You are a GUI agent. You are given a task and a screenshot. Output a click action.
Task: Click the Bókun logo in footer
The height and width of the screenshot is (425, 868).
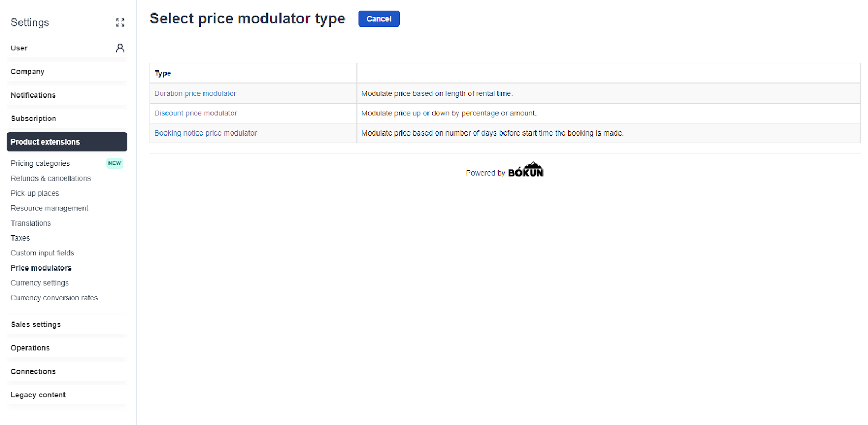pyautogui.click(x=526, y=170)
